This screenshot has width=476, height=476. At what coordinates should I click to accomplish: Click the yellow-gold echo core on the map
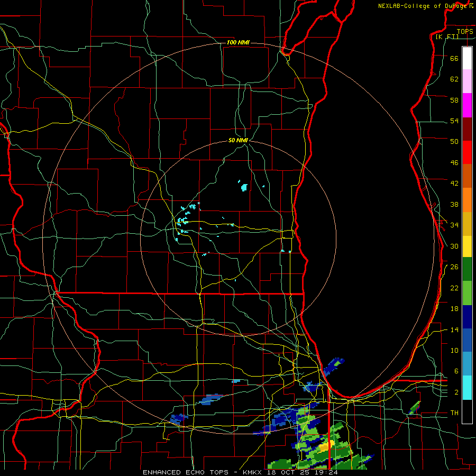tap(326, 446)
